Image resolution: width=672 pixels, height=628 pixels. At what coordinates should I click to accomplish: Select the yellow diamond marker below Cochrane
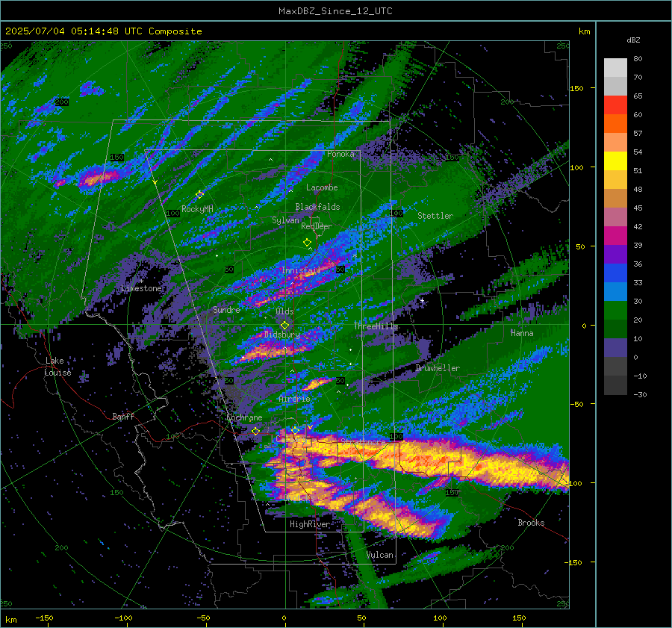pos(255,431)
